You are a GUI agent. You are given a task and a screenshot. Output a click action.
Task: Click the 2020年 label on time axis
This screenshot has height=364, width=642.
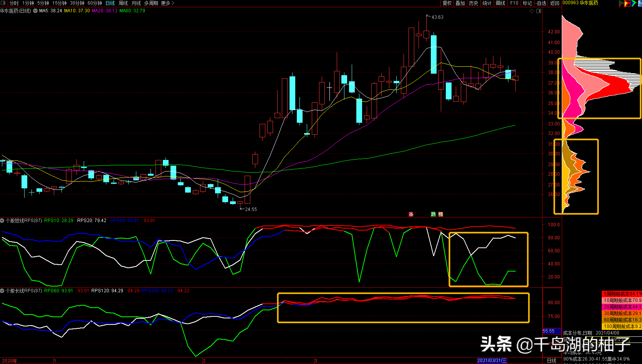10,361
